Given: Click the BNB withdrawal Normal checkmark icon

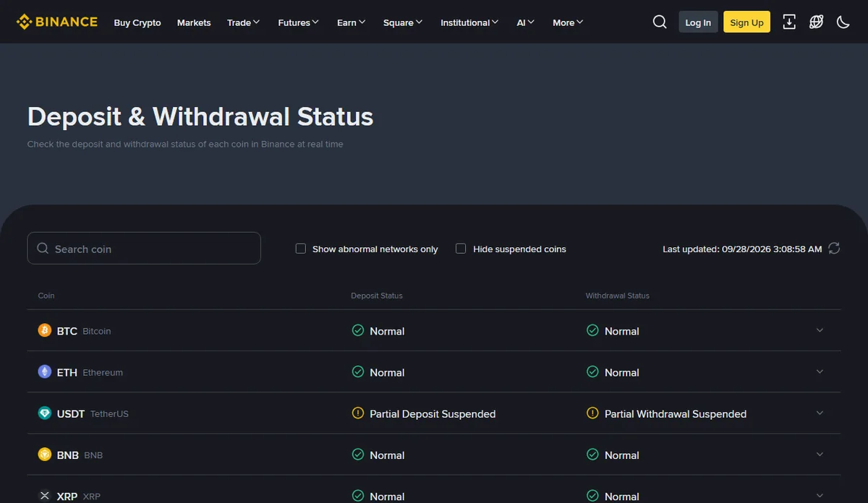Looking at the screenshot, I should 592,455.
